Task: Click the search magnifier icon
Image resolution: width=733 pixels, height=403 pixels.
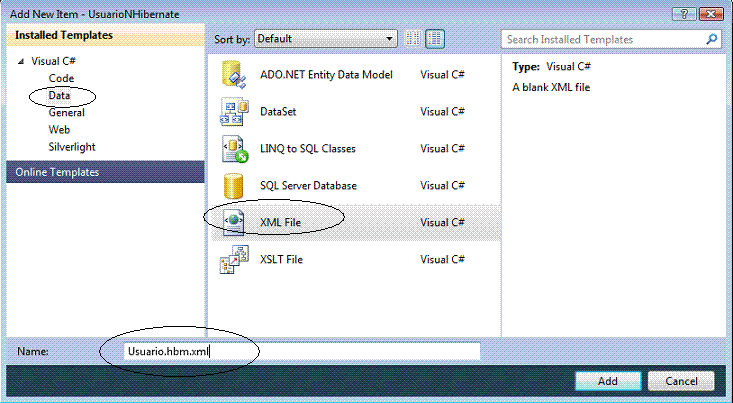Action: point(712,40)
